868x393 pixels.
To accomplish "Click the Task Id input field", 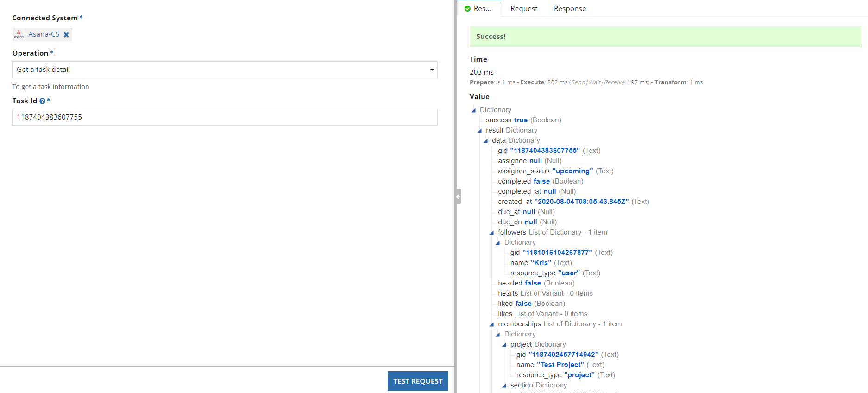I will 225,117.
